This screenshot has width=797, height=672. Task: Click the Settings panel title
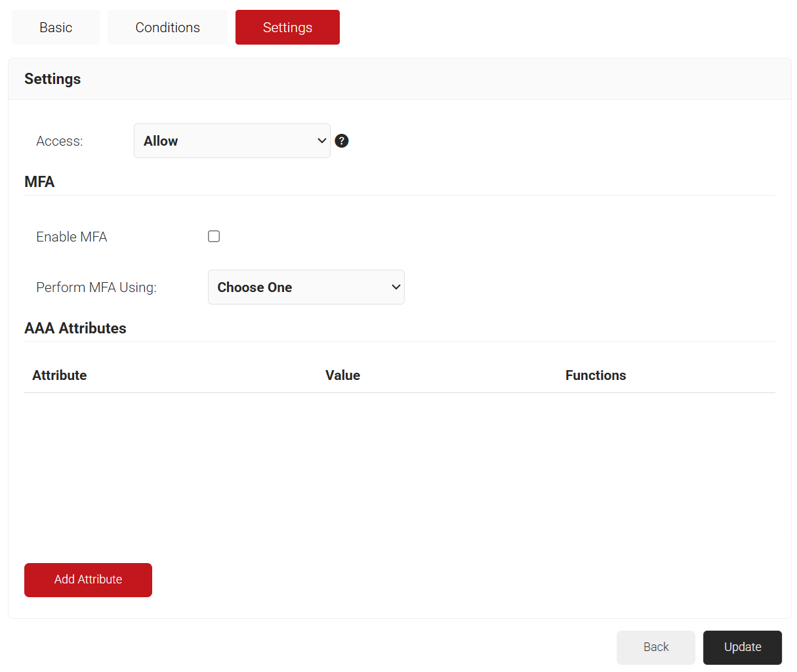pos(52,79)
